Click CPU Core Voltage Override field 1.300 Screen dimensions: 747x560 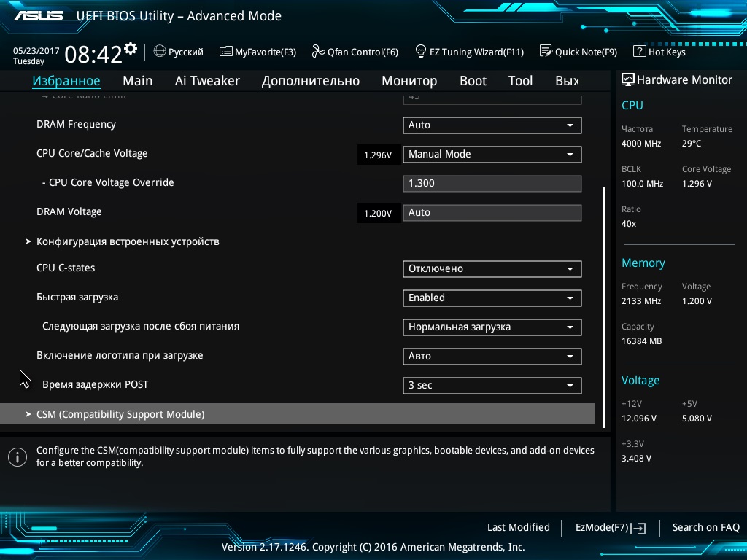tap(492, 183)
